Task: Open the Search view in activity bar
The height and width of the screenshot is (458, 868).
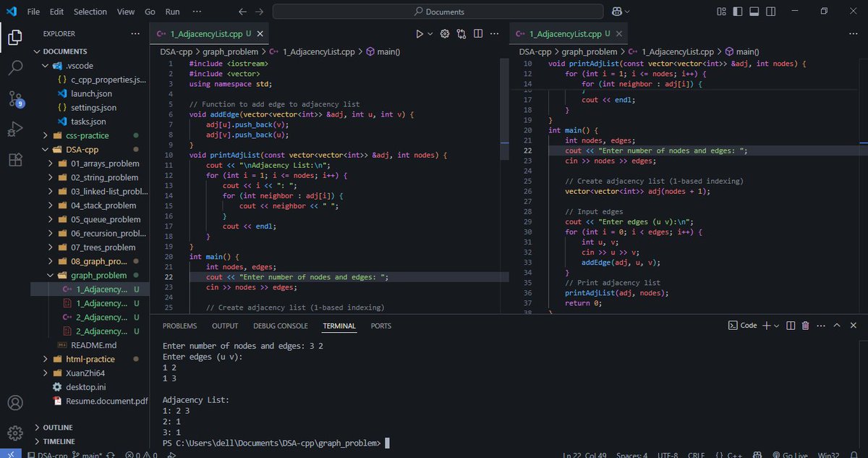Action: coord(14,68)
